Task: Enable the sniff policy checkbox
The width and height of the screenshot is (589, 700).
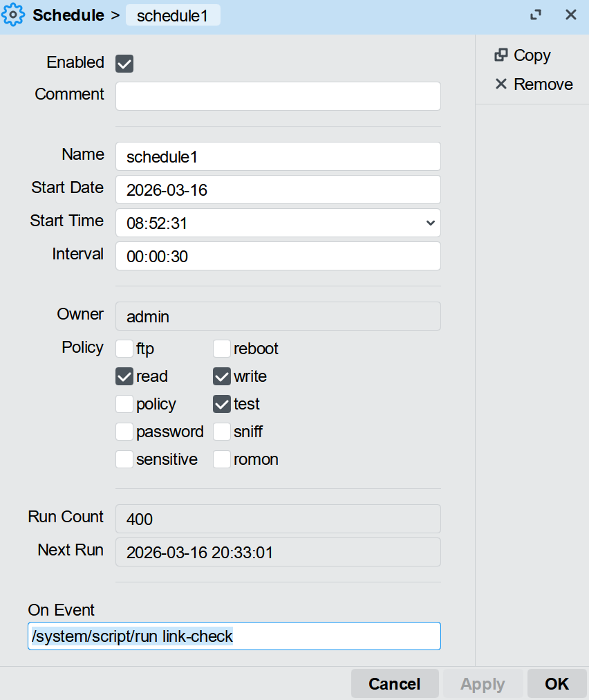Action: point(222,432)
